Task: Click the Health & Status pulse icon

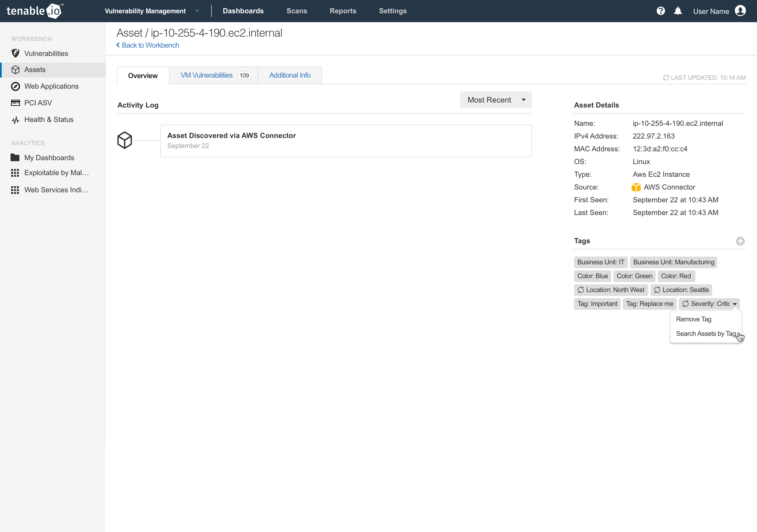Action: [x=16, y=120]
